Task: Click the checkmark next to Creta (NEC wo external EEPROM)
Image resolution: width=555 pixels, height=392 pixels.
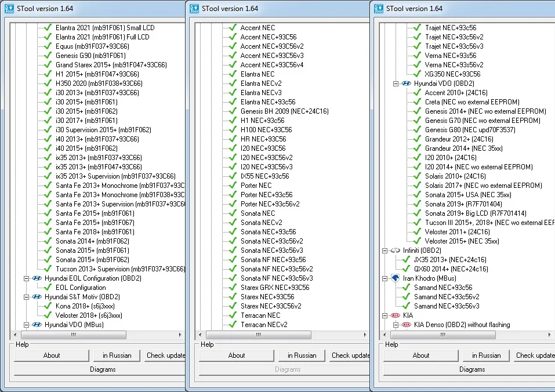Action: (418, 102)
